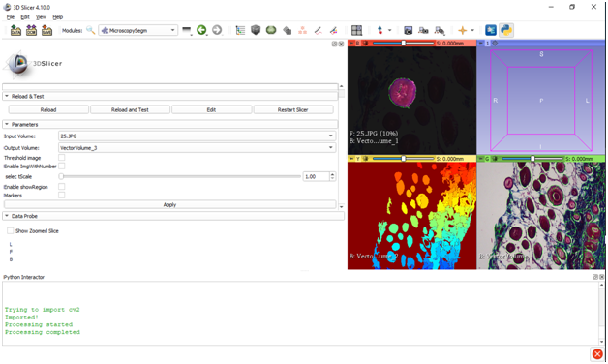The image size is (608, 364).
Task: Click the Load Data toolbar icon
Action: pos(15,30)
